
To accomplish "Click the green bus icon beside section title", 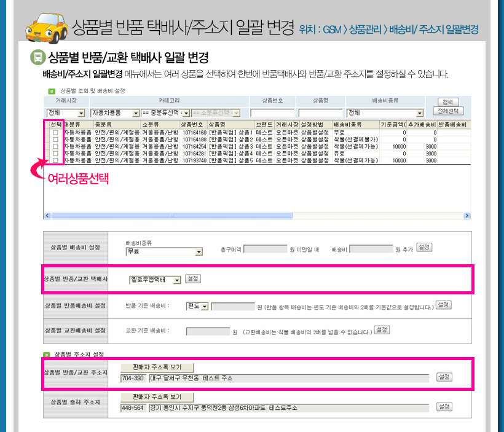I will click(37, 58).
